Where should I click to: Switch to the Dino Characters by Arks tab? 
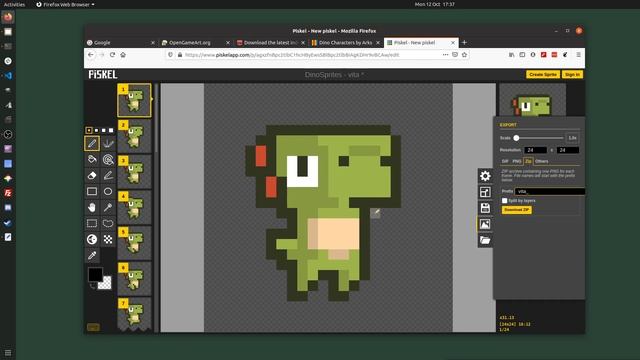click(x=345, y=42)
